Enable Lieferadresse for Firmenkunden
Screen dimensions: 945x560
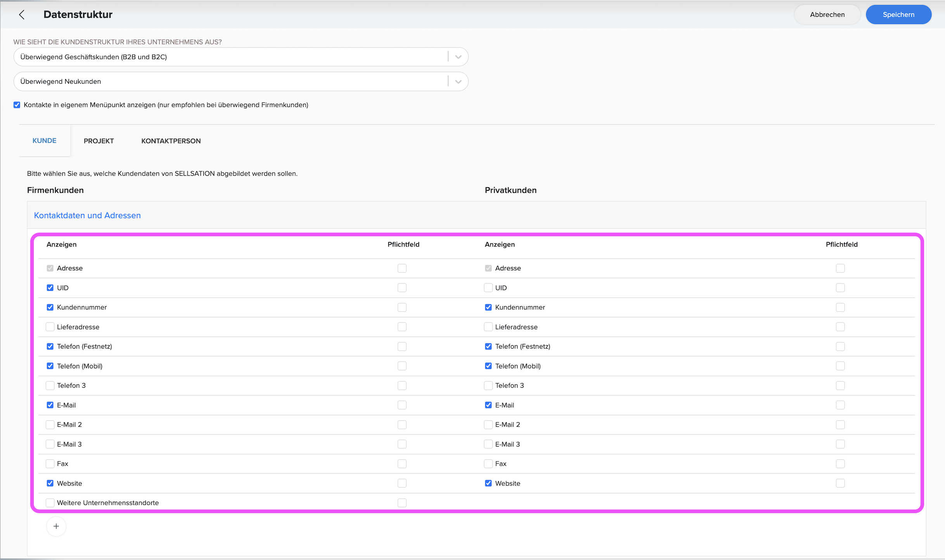[x=50, y=327]
